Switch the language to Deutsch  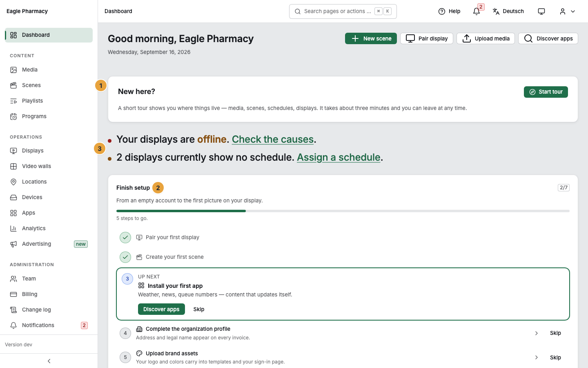point(508,11)
